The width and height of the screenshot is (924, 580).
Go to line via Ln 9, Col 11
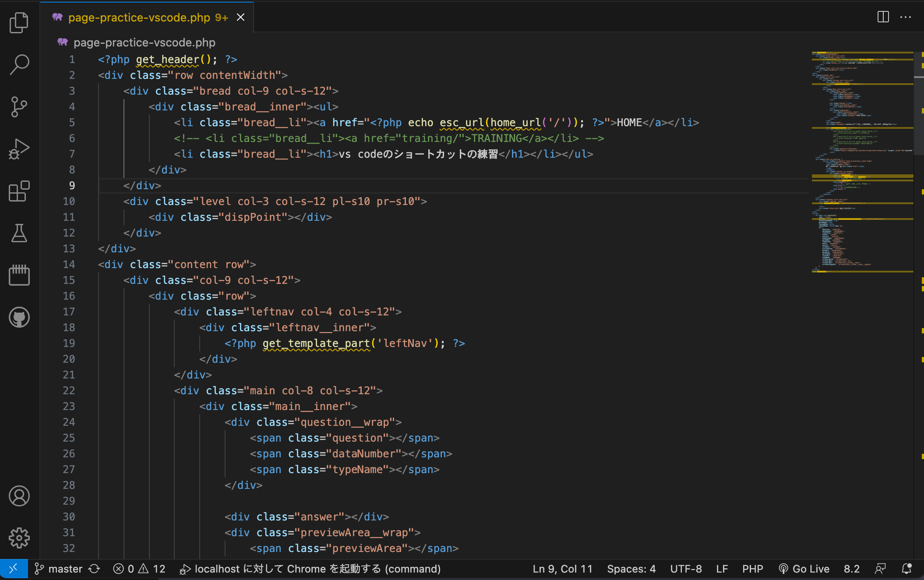(562, 569)
